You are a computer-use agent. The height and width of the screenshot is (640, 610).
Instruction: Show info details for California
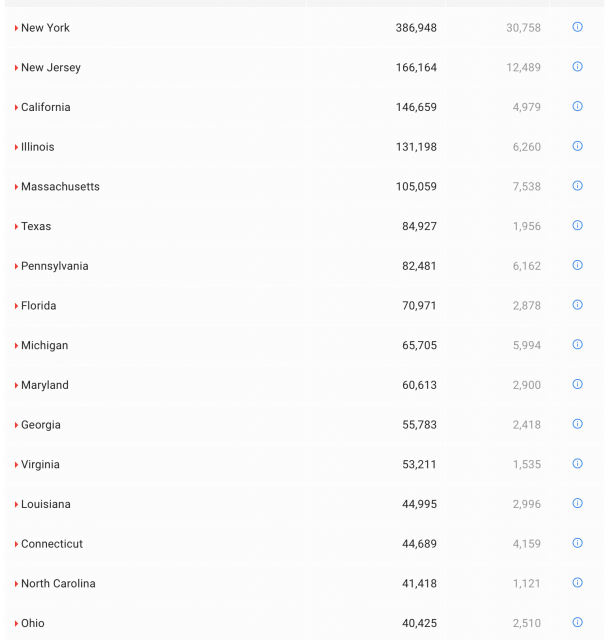click(x=577, y=106)
